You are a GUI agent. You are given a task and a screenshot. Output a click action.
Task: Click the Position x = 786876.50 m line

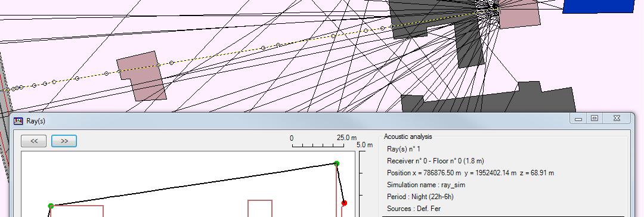[470, 173]
